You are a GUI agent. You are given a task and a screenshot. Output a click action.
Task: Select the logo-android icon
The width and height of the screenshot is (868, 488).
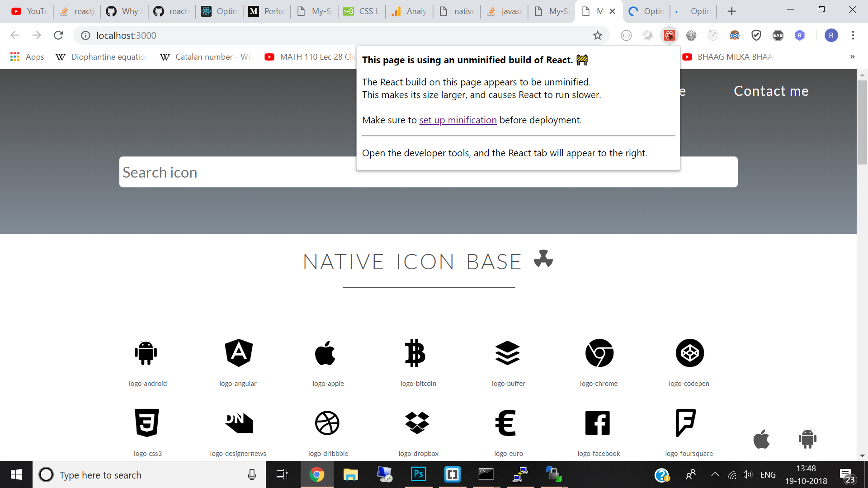coord(146,353)
